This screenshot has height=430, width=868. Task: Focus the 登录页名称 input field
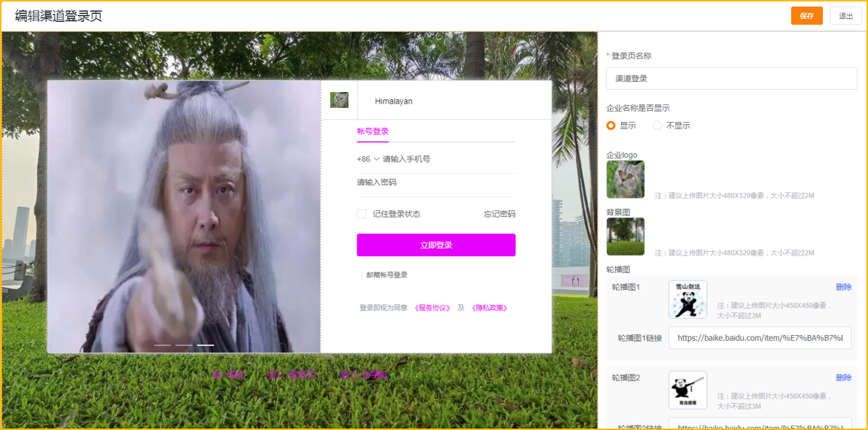coord(732,79)
